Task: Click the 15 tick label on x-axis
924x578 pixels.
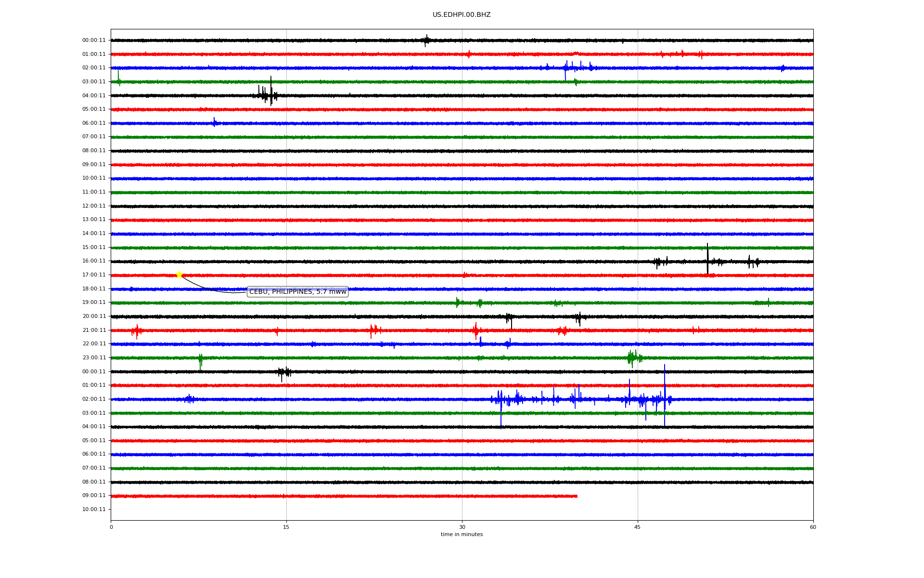Action: coord(286,527)
